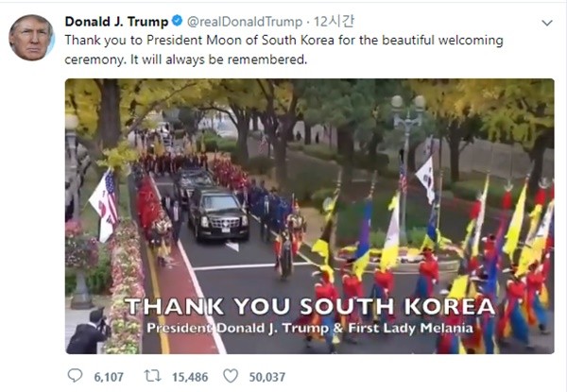Click the 'It will always be remembered' line
Image resolution: width=567 pixels, height=392 pixels.
click(218, 60)
